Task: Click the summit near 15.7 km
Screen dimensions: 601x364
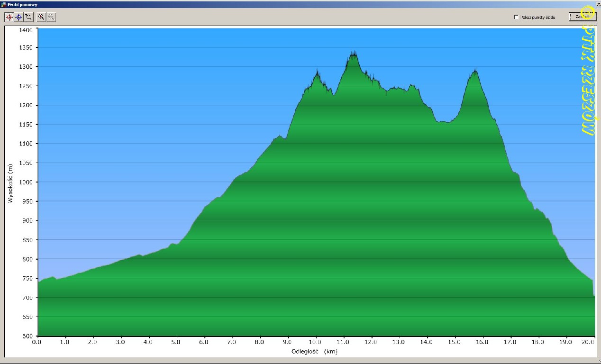Action: point(474,71)
